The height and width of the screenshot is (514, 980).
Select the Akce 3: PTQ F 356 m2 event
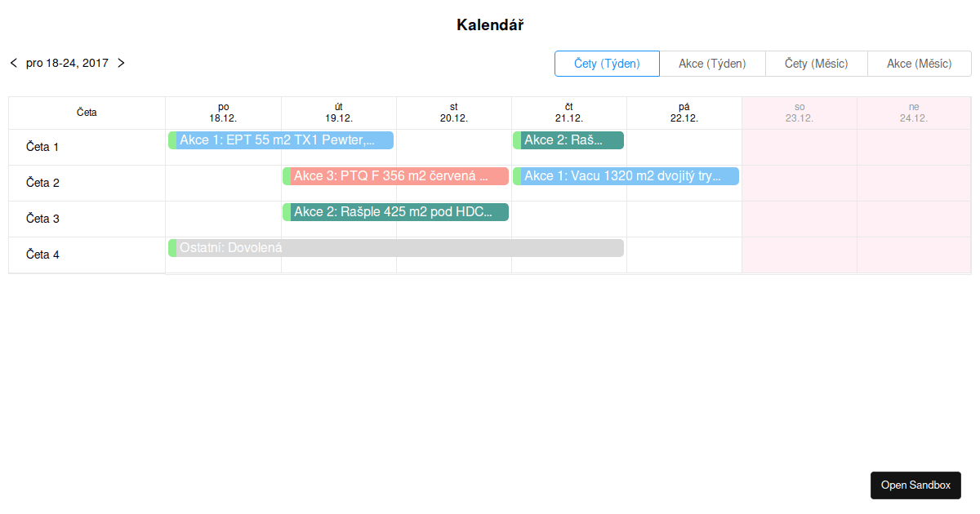point(396,176)
